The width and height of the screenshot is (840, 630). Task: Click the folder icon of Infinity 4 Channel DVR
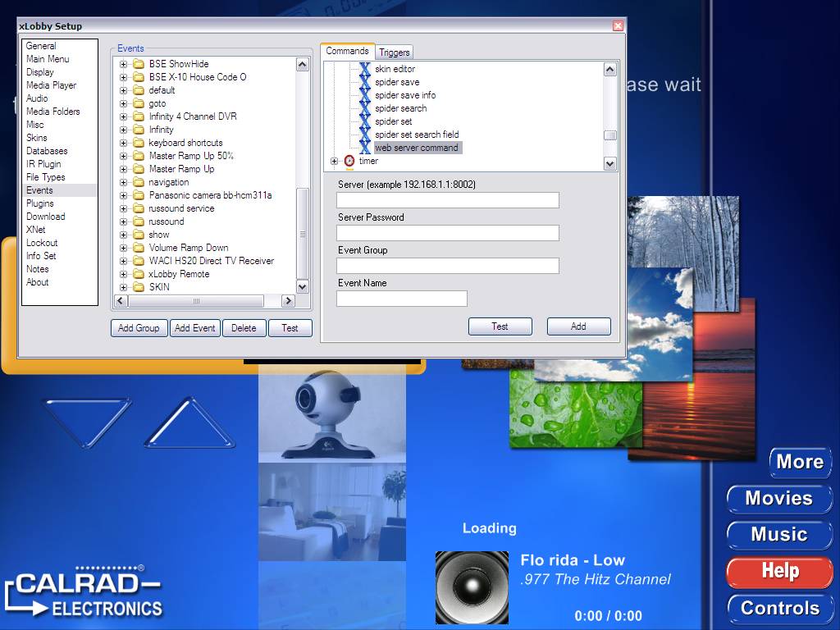pyautogui.click(x=139, y=116)
